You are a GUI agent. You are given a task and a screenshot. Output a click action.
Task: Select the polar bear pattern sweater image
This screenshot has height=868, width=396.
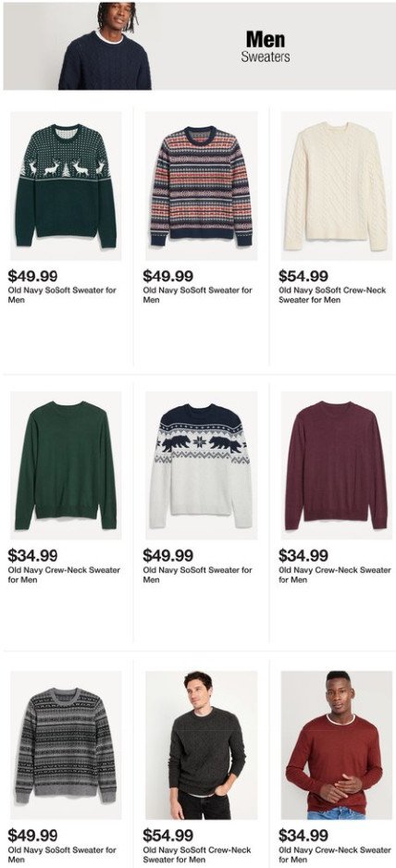(201, 465)
